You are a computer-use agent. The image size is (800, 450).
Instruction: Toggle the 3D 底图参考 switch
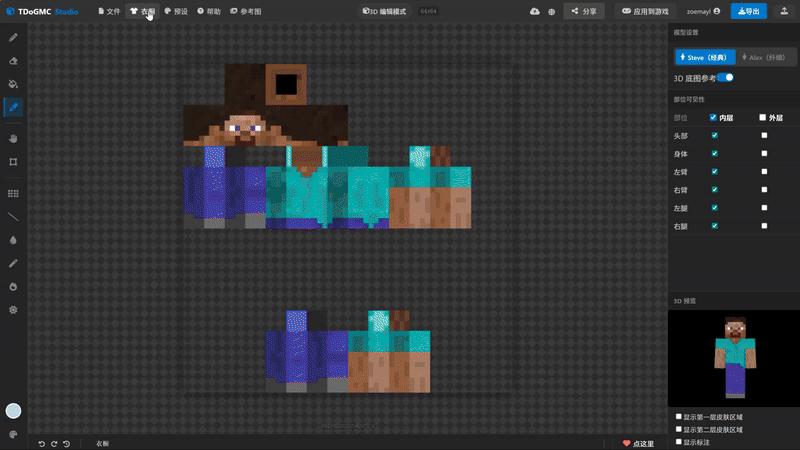click(726, 78)
